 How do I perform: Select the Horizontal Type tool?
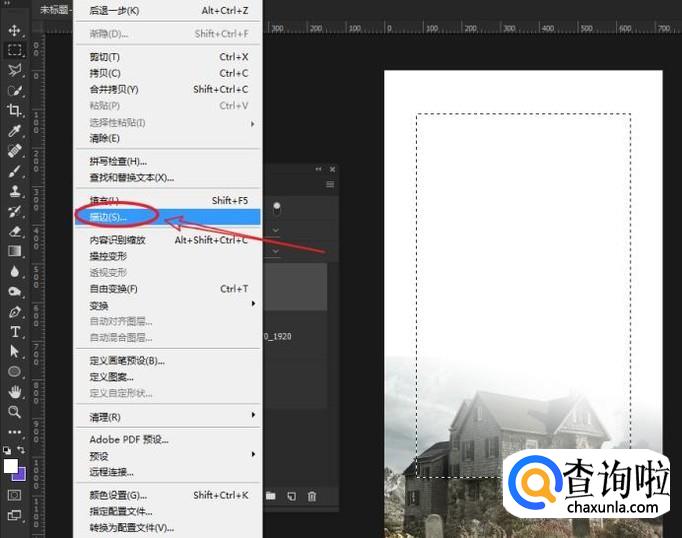(x=14, y=332)
